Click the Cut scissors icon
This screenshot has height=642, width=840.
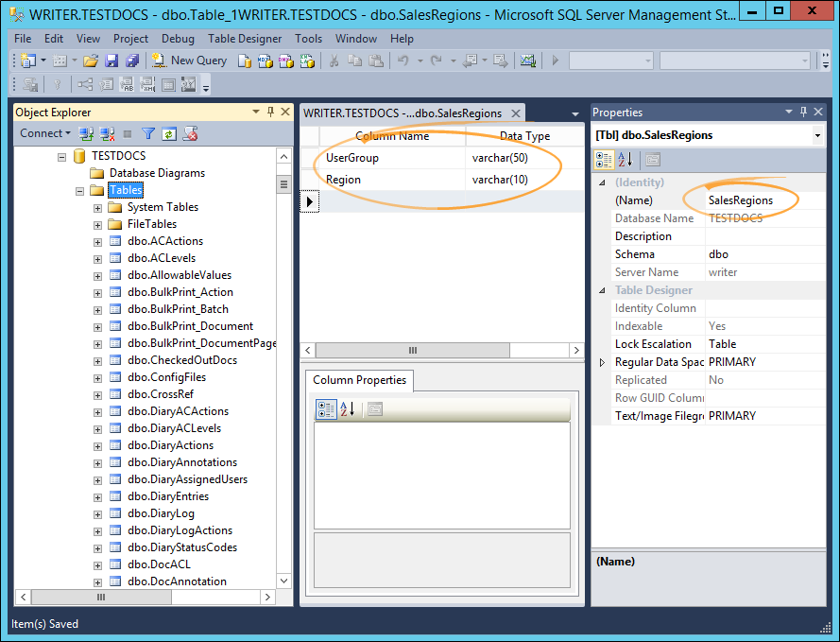tap(334, 61)
